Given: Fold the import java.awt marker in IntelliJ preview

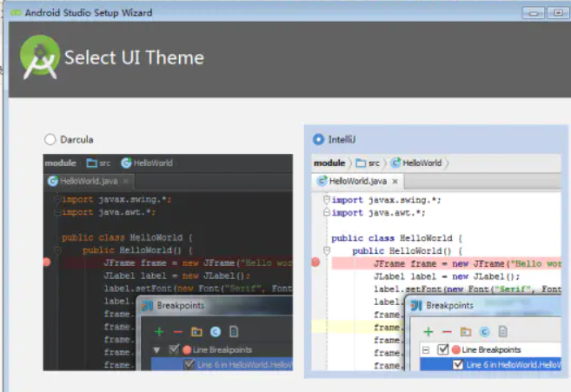Looking at the screenshot, I should click(327, 212).
